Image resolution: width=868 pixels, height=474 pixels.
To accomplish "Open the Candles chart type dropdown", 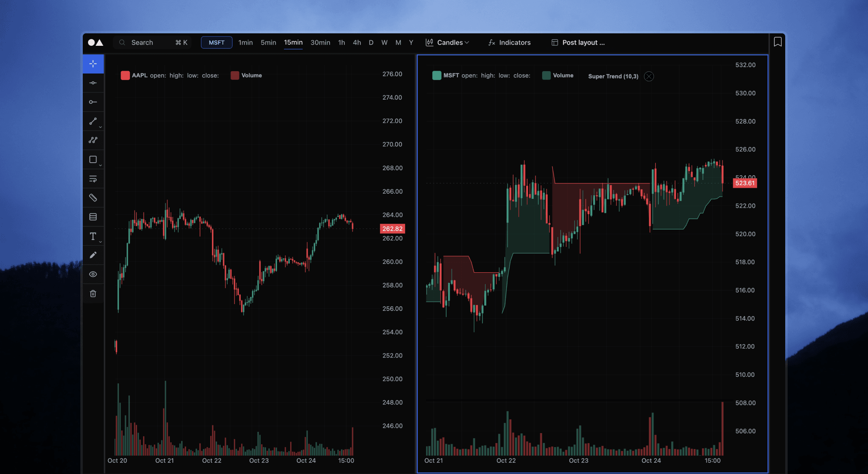I will 447,42.
